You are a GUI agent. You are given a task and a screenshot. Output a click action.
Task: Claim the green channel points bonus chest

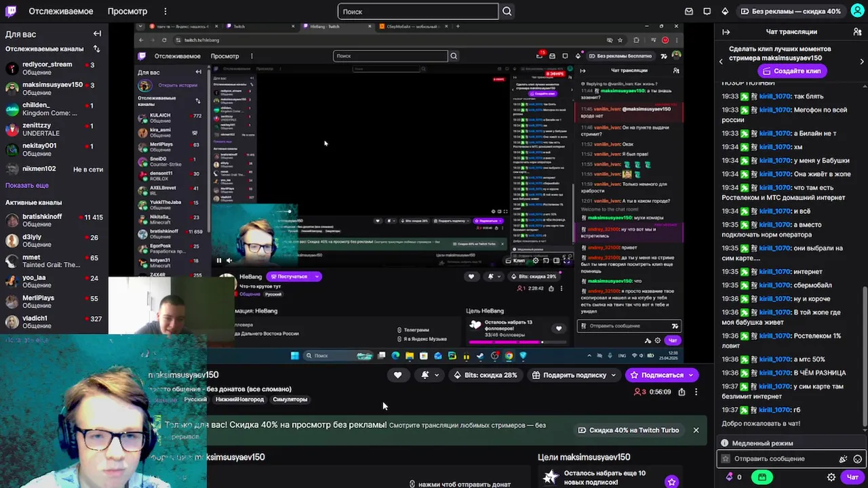[762, 477]
